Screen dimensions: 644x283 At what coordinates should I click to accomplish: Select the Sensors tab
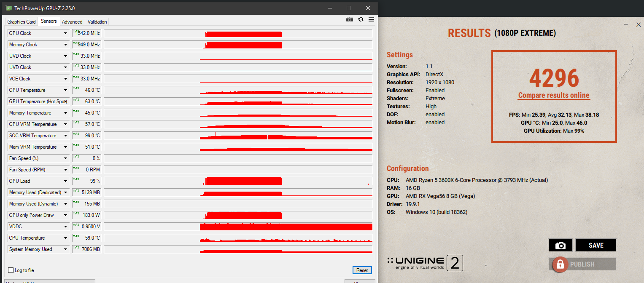tap(49, 21)
